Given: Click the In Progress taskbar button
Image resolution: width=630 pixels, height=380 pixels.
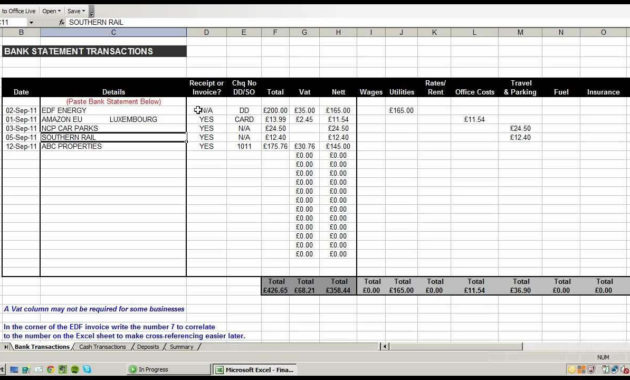Looking at the screenshot, I should tap(168, 369).
